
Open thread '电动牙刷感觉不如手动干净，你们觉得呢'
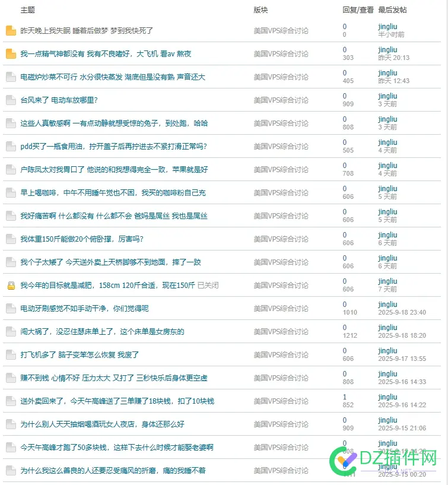pyautogui.click(x=84, y=308)
